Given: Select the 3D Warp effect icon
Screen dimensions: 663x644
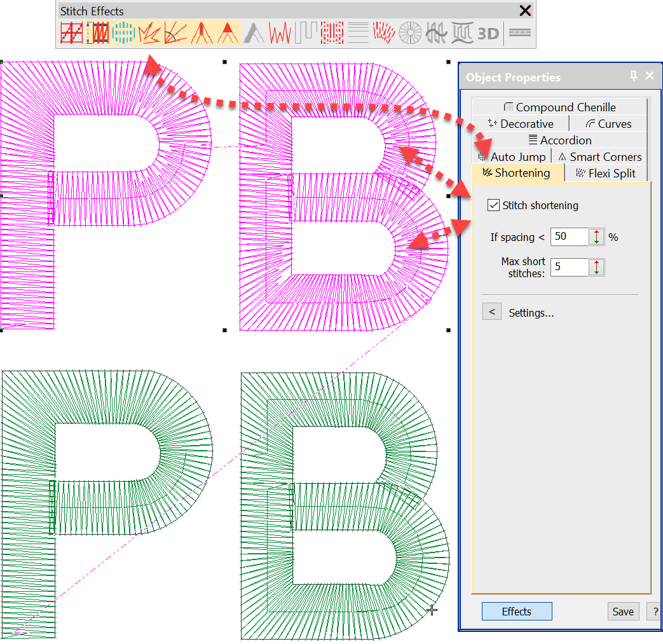Looking at the screenshot, I should [x=488, y=33].
